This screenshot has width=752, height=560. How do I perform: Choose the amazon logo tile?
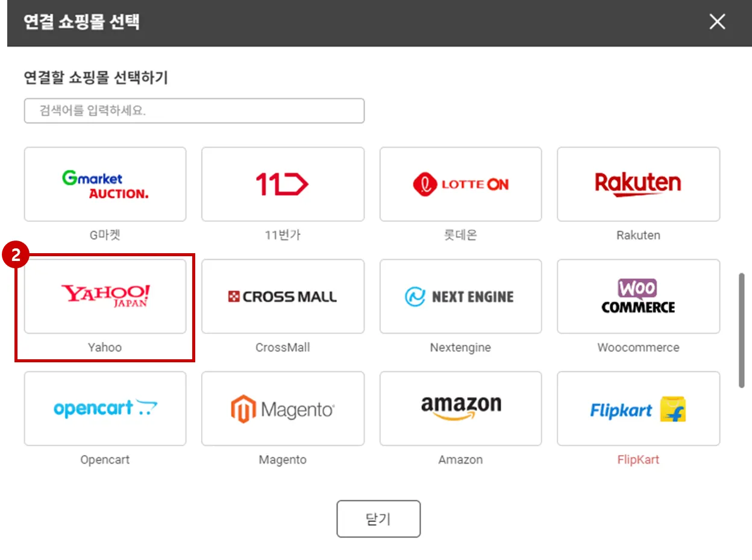(460, 408)
